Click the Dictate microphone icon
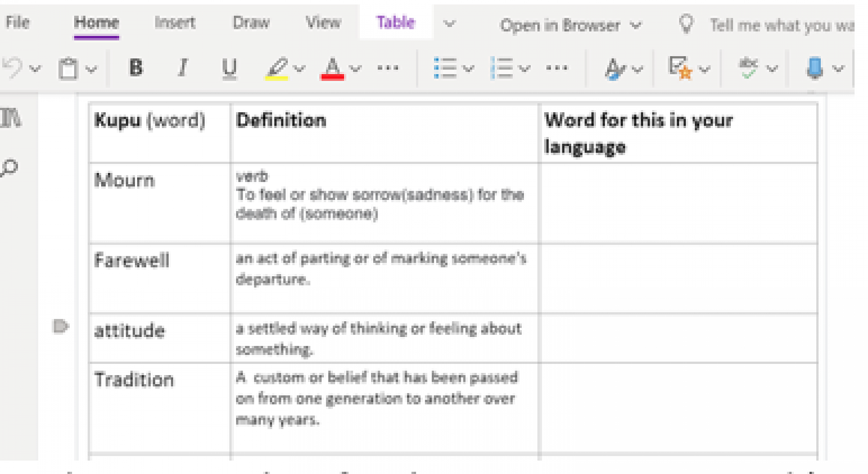The width and height of the screenshot is (868, 474). pyautogui.click(x=815, y=68)
